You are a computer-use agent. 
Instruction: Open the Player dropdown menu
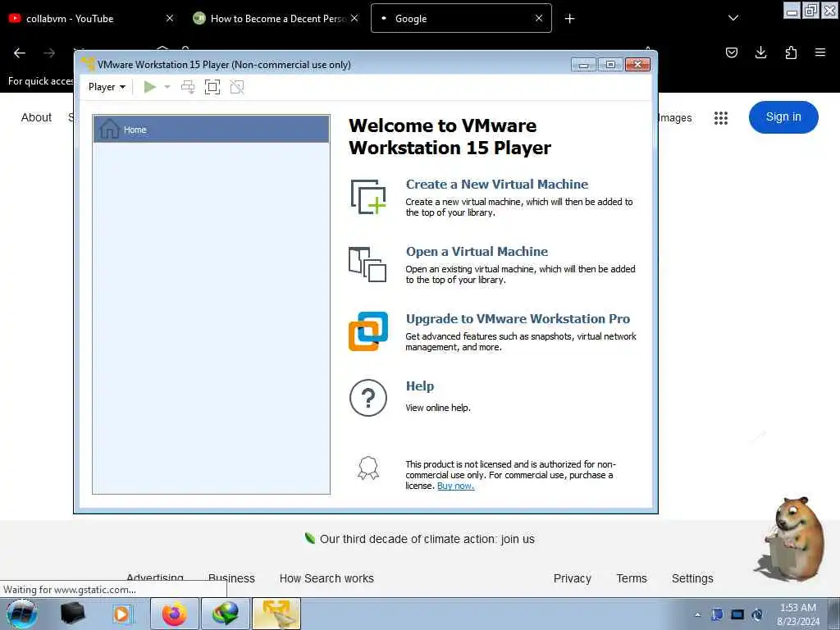click(x=107, y=87)
